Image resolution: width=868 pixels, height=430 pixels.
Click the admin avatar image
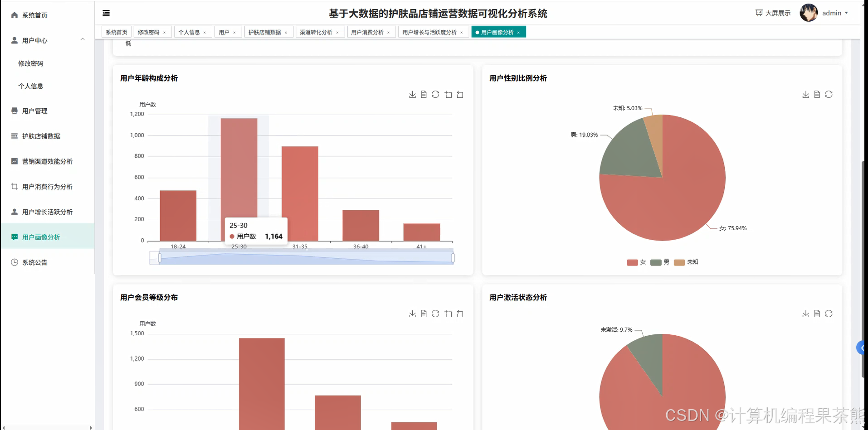coord(809,13)
